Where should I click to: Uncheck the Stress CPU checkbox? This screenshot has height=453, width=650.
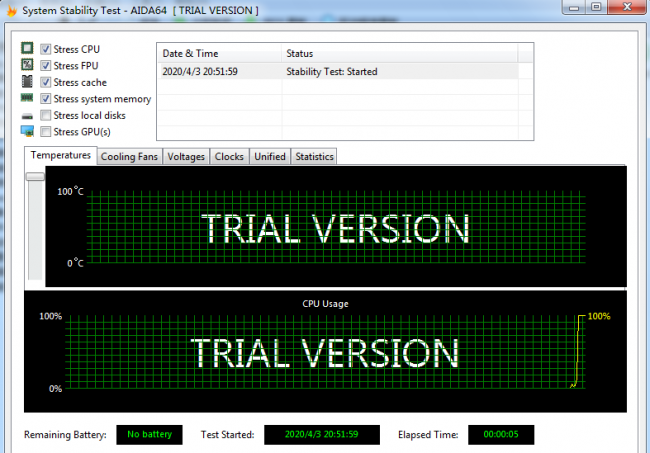[x=46, y=49]
